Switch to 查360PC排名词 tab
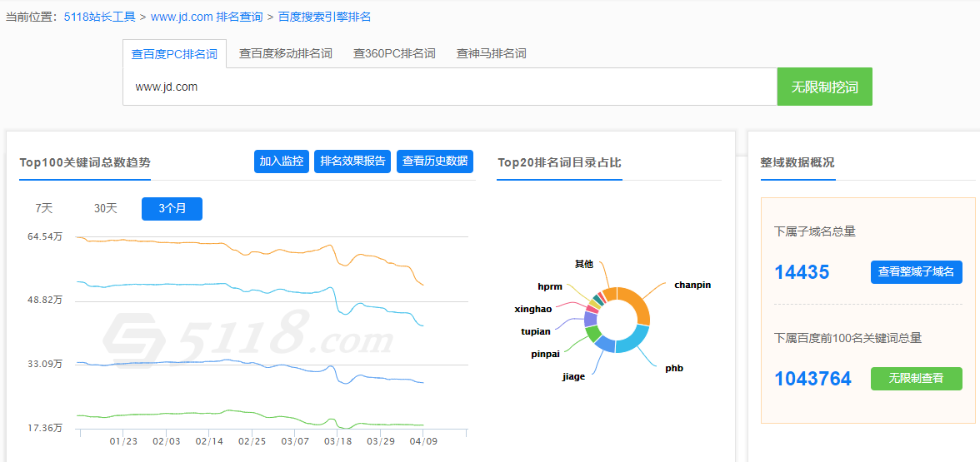This screenshot has width=980, height=462. click(x=394, y=53)
